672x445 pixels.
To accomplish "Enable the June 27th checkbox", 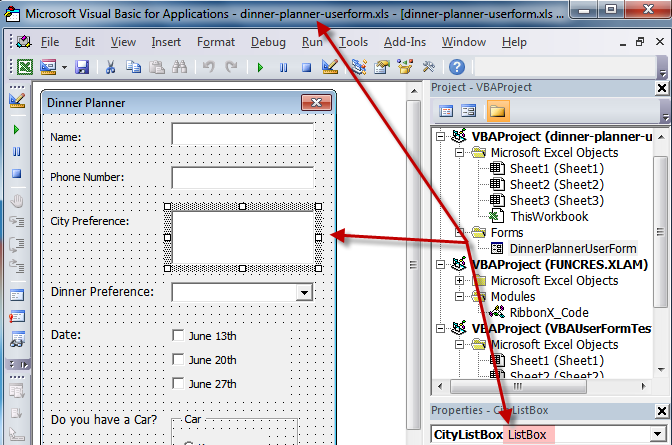I will (x=178, y=384).
